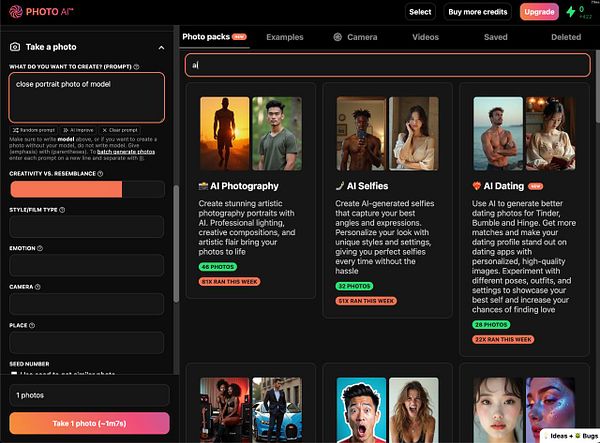This screenshot has width=600, height=443.
Task: Click the new badge on Photo packs tab
Action: [x=240, y=37]
